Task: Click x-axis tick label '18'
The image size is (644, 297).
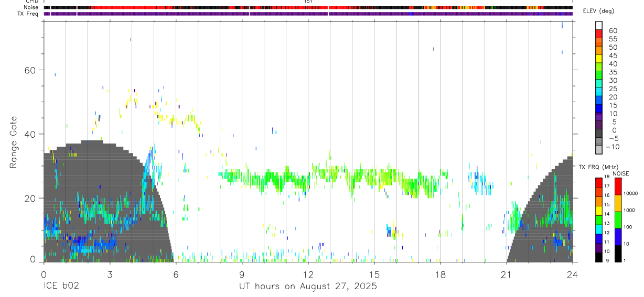Action: coord(440,274)
